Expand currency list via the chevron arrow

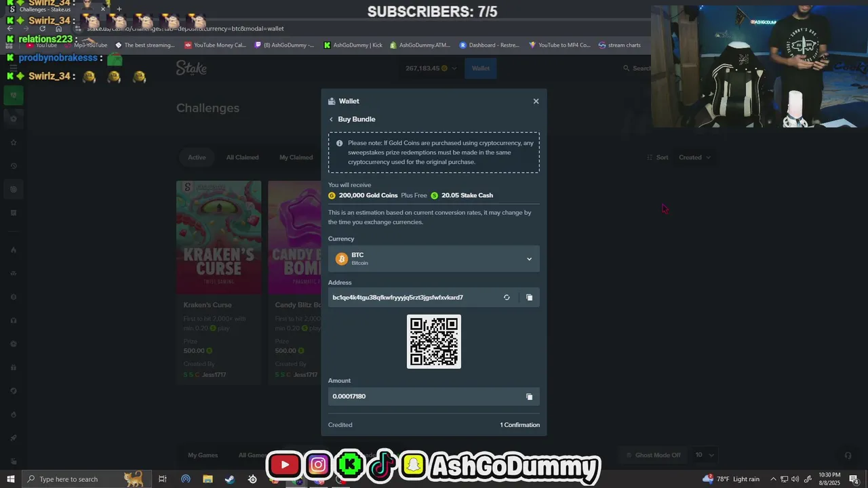click(529, 259)
